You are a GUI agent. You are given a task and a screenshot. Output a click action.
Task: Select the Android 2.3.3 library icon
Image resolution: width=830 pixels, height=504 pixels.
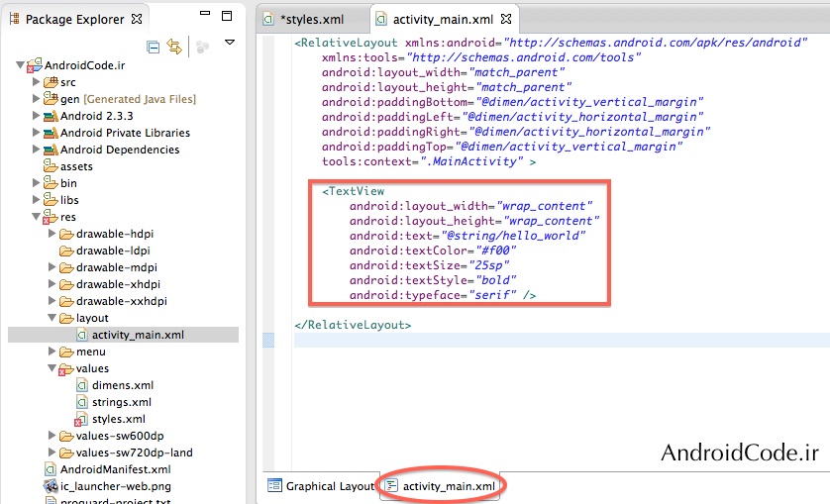(51, 116)
